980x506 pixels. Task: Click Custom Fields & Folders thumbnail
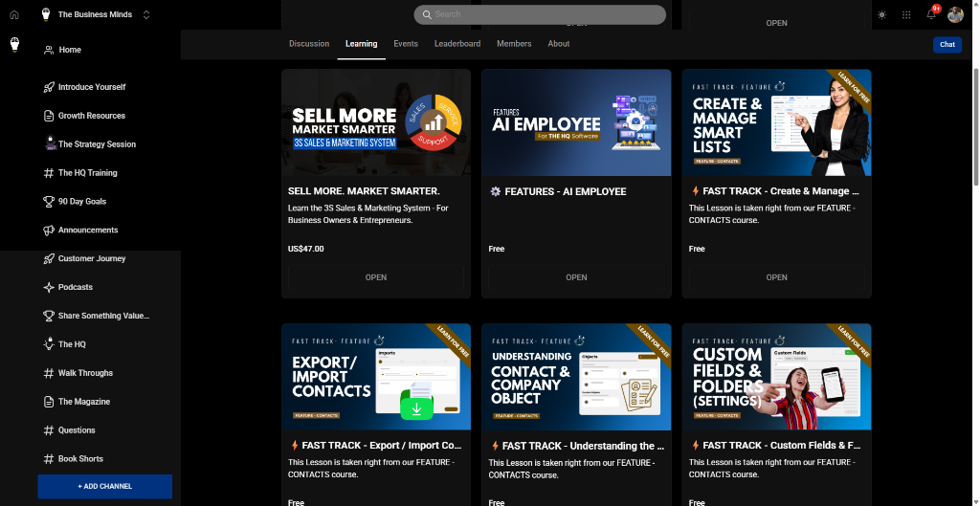pos(777,377)
